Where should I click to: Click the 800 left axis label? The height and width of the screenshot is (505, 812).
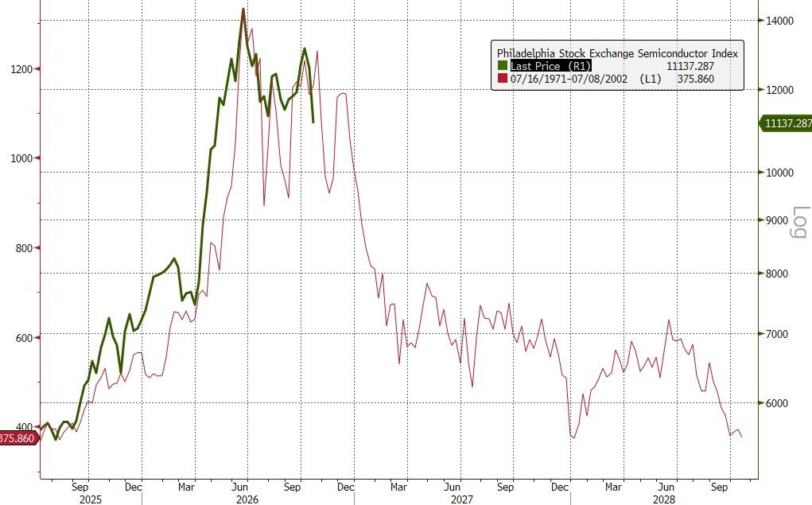tap(24, 248)
